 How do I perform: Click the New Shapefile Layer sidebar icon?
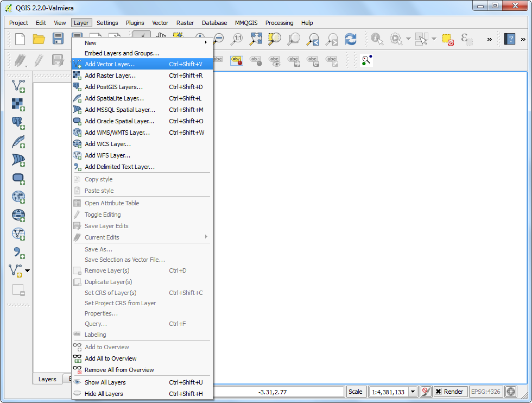(x=15, y=270)
